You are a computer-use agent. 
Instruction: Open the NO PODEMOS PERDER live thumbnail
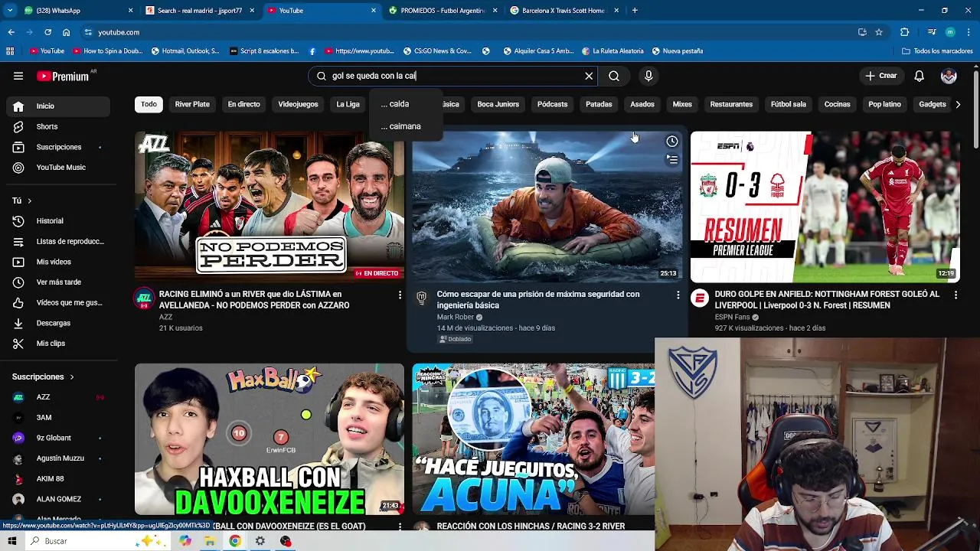pos(269,207)
